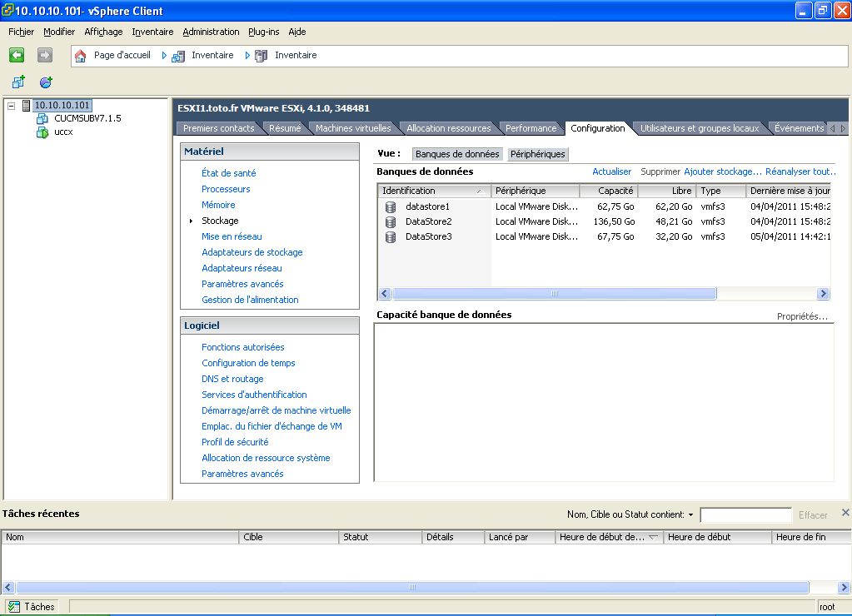Click the uccx powered-on VM icon
Image resolution: width=852 pixels, height=616 pixels.
coord(42,132)
